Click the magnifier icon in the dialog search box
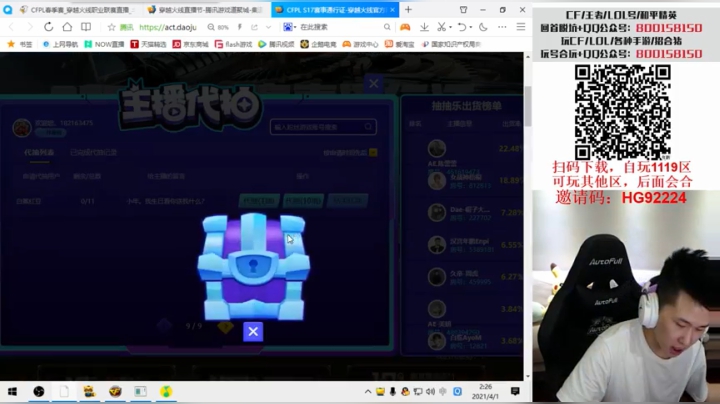 [368, 127]
